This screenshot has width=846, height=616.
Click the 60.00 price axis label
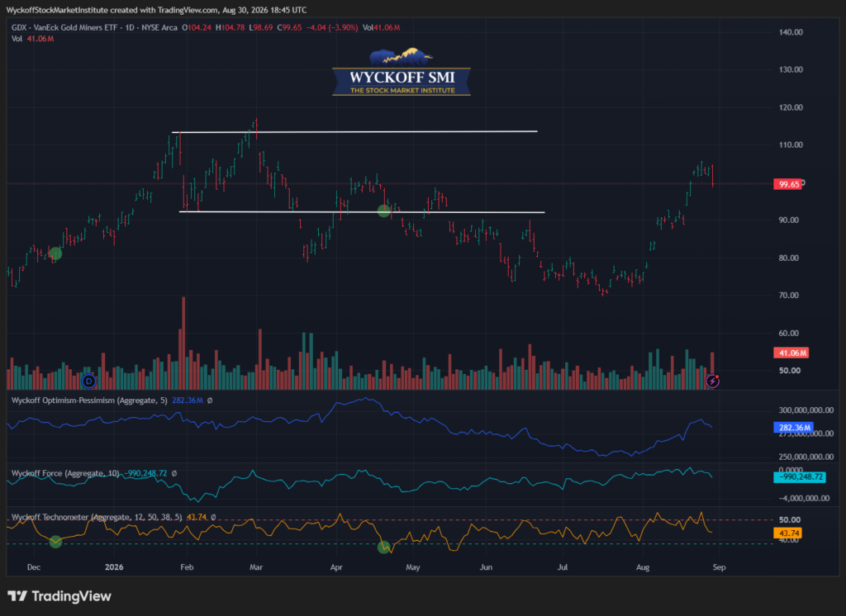point(789,333)
